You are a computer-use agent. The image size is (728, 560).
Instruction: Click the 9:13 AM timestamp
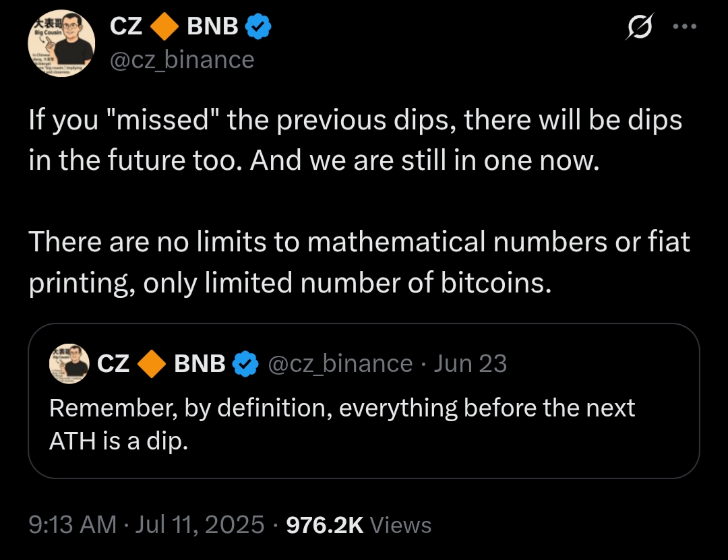(x=73, y=524)
